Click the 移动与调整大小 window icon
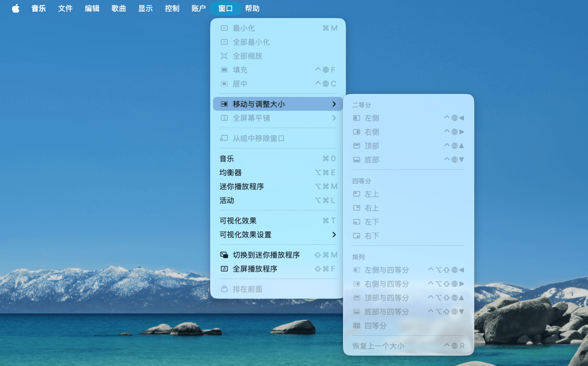The width and height of the screenshot is (588, 366). (224, 104)
